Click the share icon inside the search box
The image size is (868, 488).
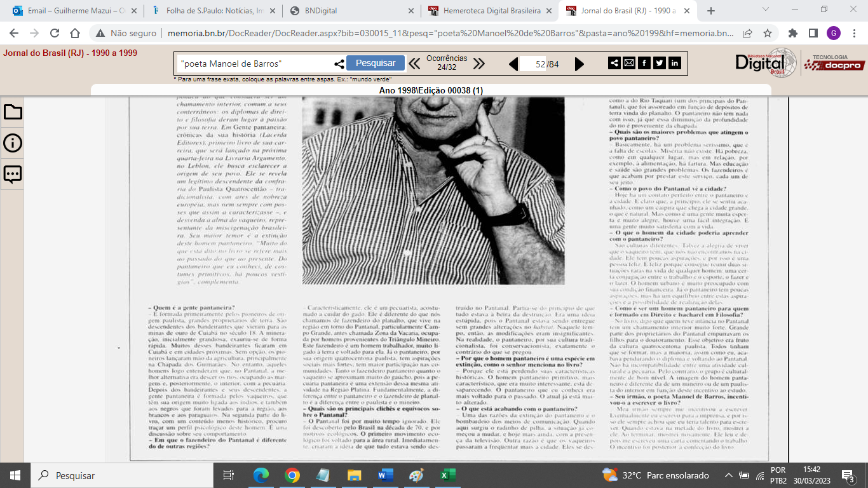point(339,64)
